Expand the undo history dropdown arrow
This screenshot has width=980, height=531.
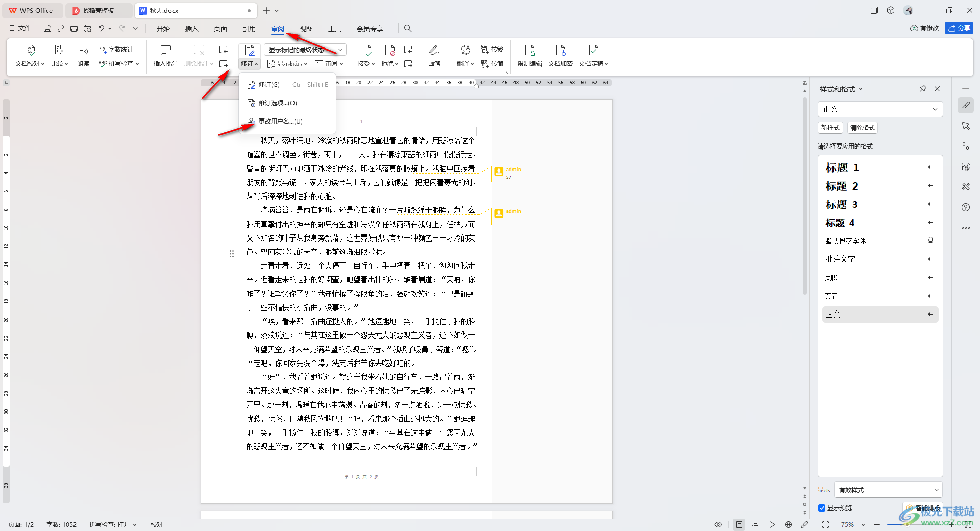(110, 28)
